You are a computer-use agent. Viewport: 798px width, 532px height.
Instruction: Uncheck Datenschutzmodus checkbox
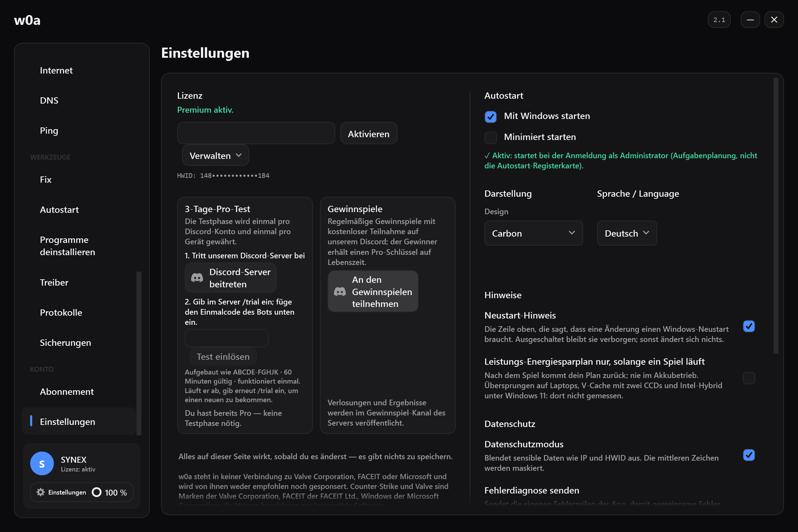pyautogui.click(x=749, y=455)
